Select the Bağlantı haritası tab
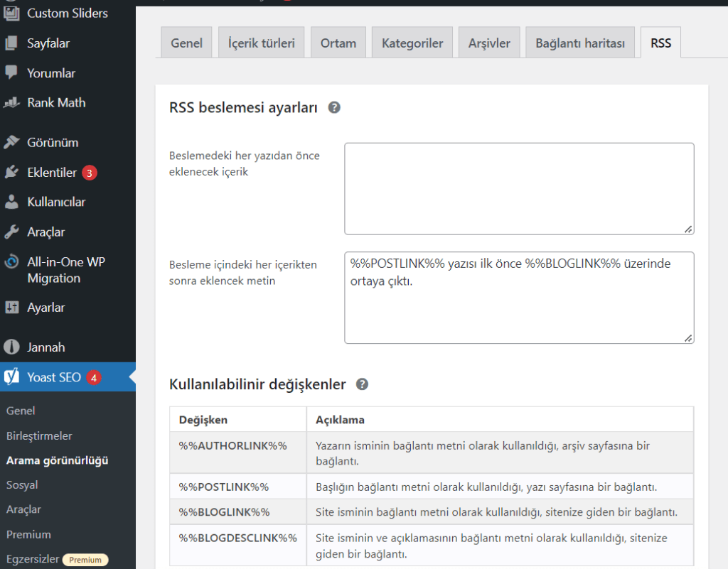The image size is (728, 569). coord(580,43)
